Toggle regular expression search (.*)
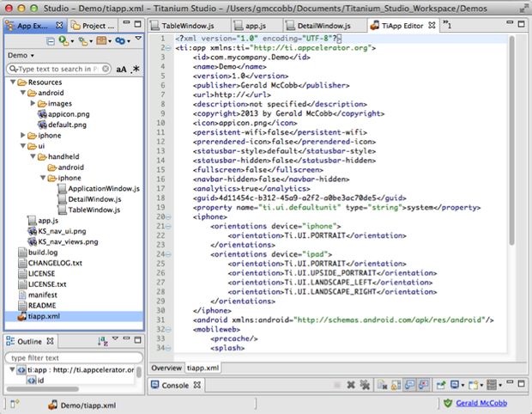Screen dimensions: 532x414 pyautogui.click(x=136, y=69)
